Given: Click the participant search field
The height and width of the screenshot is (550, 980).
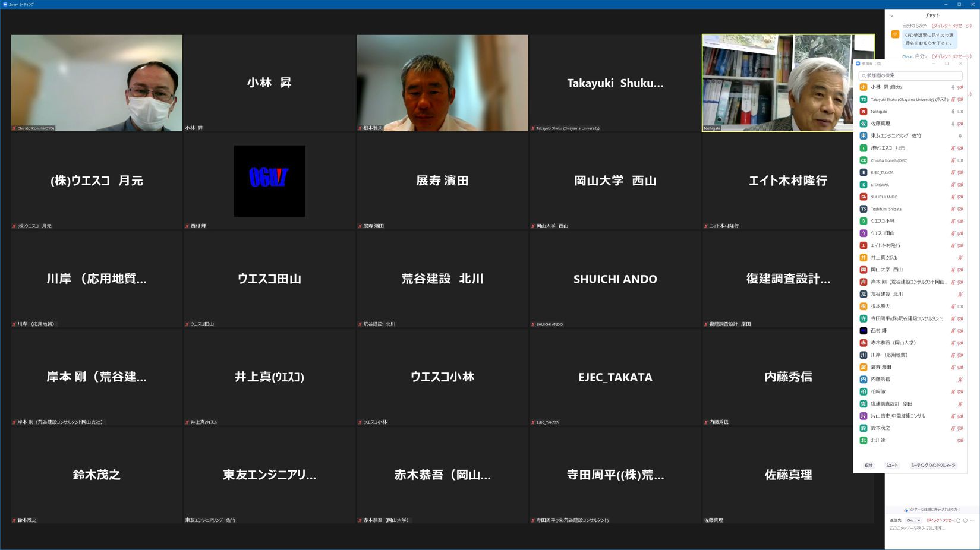Looking at the screenshot, I should pos(910,75).
